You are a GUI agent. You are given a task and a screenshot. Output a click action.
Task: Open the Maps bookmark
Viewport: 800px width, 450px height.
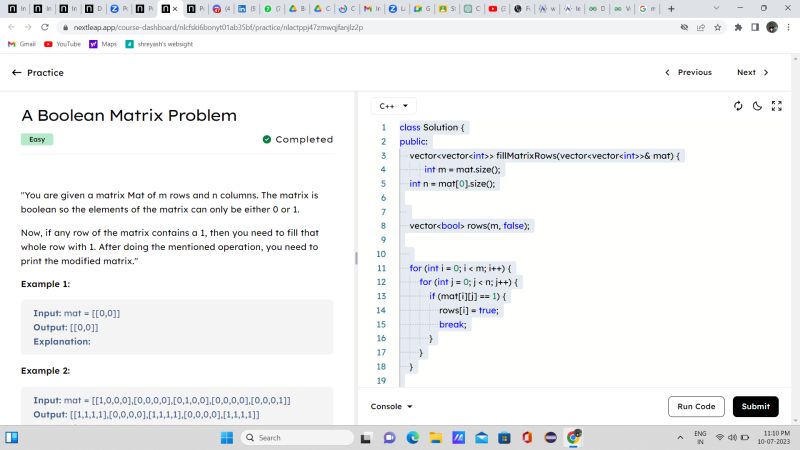coord(103,44)
